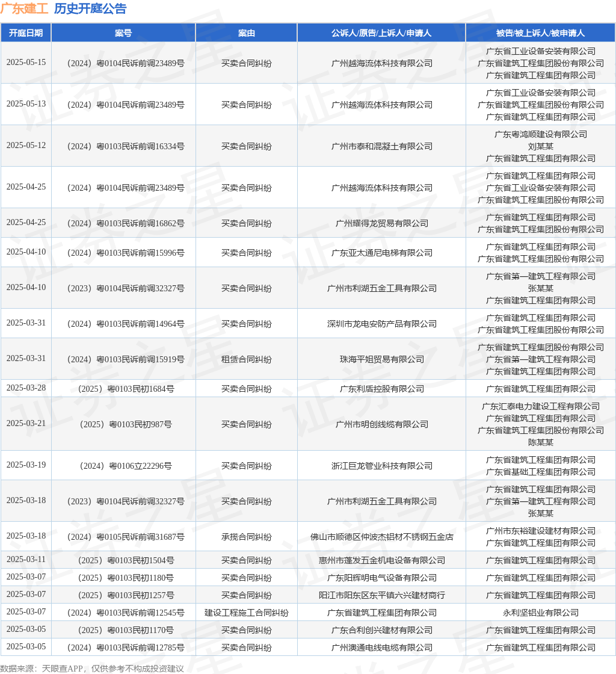
Task: Click plaintiff 广东利盾控股有限公司
Action: pyautogui.click(x=382, y=389)
